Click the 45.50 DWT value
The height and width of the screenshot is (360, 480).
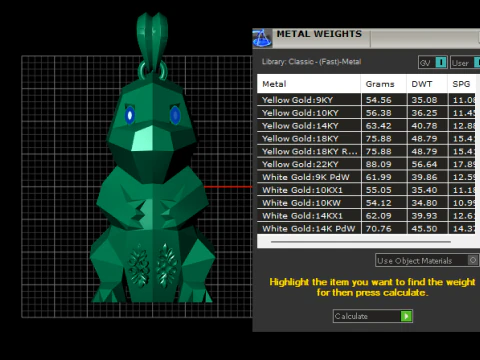pyautogui.click(x=424, y=229)
